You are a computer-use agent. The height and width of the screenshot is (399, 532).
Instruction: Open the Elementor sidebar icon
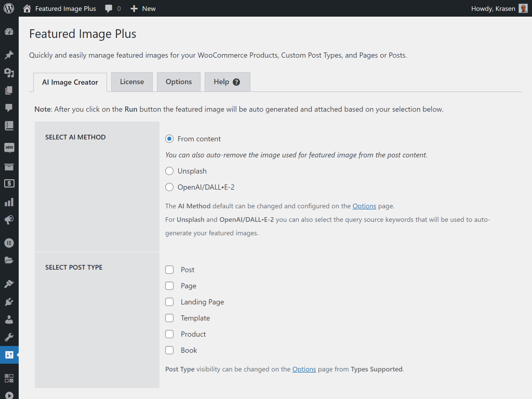pyautogui.click(x=9, y=243)
